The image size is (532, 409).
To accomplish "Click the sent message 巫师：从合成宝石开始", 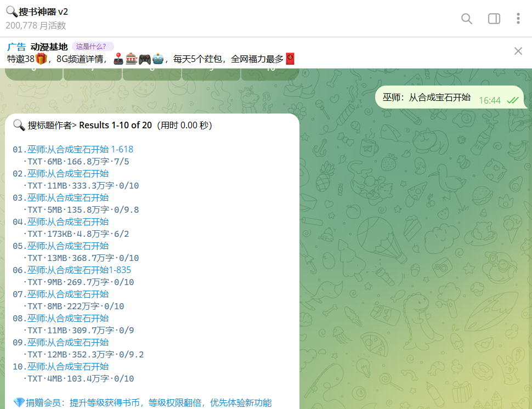I will coord(427,98).
